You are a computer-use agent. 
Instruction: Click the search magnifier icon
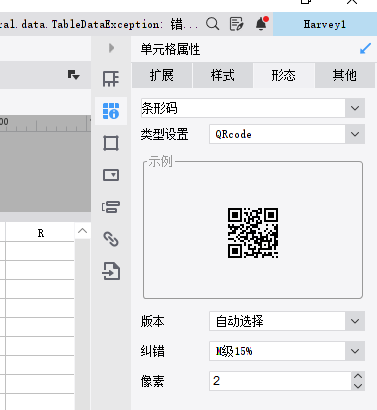(212, 24)
